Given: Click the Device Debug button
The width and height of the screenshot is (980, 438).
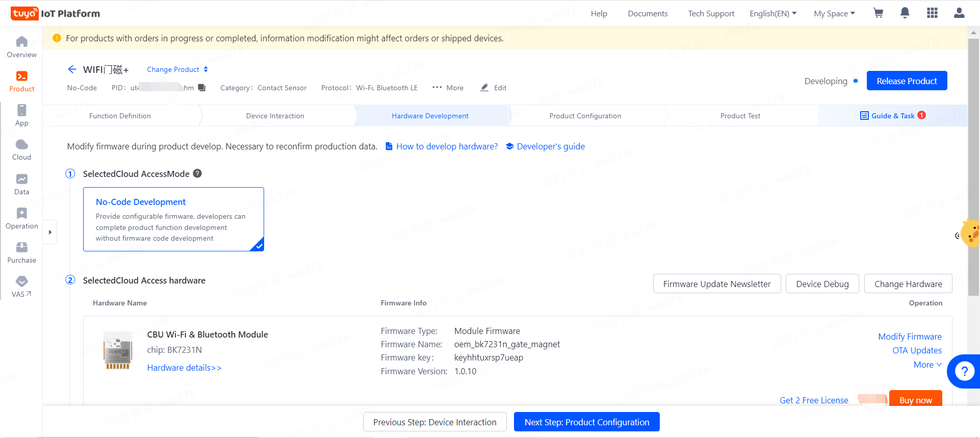Looking at the screenshot, I should click(x=822, y=284).
